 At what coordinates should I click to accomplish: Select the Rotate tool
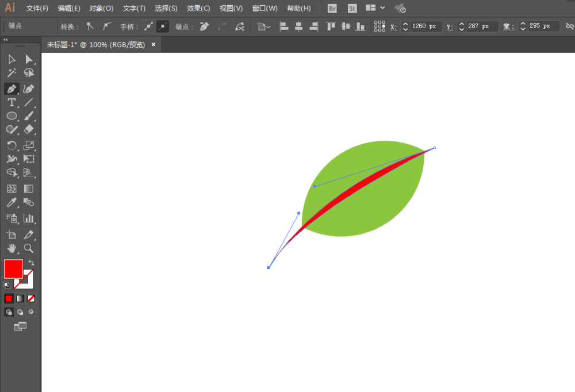(11, 145)
